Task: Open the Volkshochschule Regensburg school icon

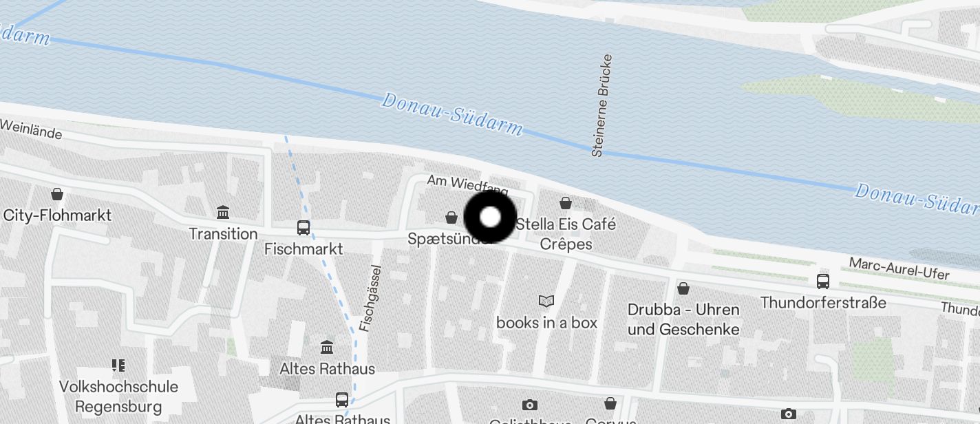Action: point(118,365)
